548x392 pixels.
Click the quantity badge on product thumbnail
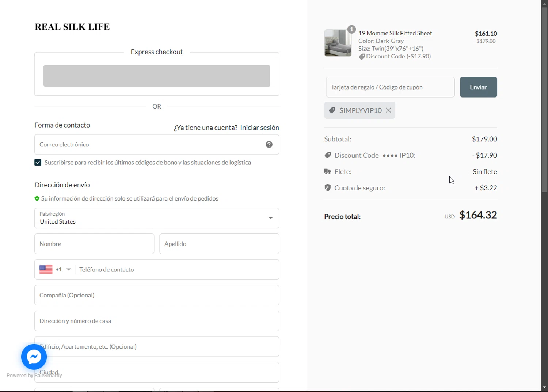pos(351,29)
